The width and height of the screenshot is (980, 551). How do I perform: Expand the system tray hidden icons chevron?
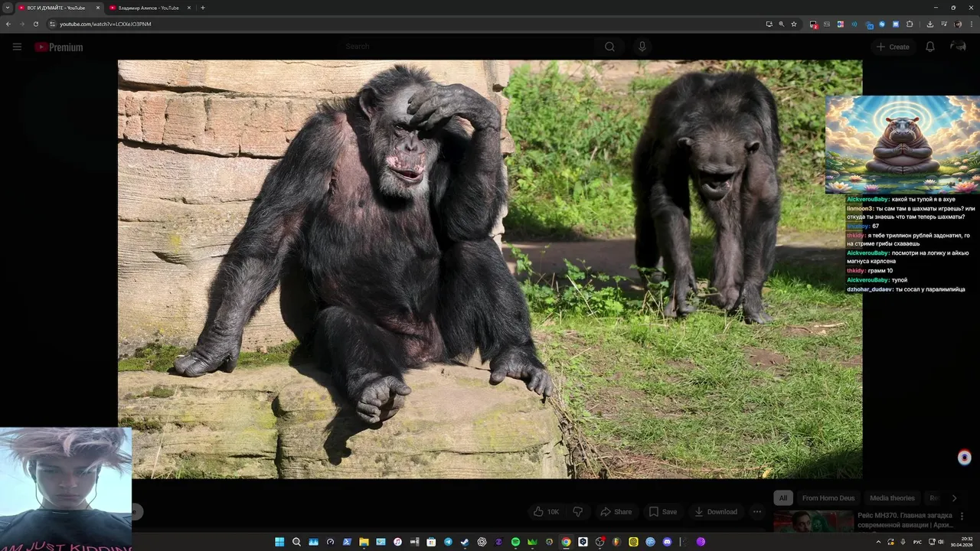878,542
